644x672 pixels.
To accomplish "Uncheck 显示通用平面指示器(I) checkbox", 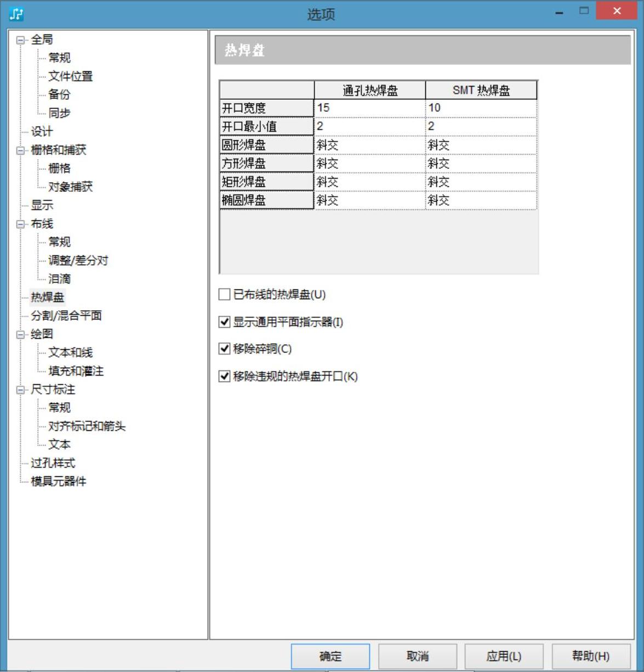I will (224, 322).
